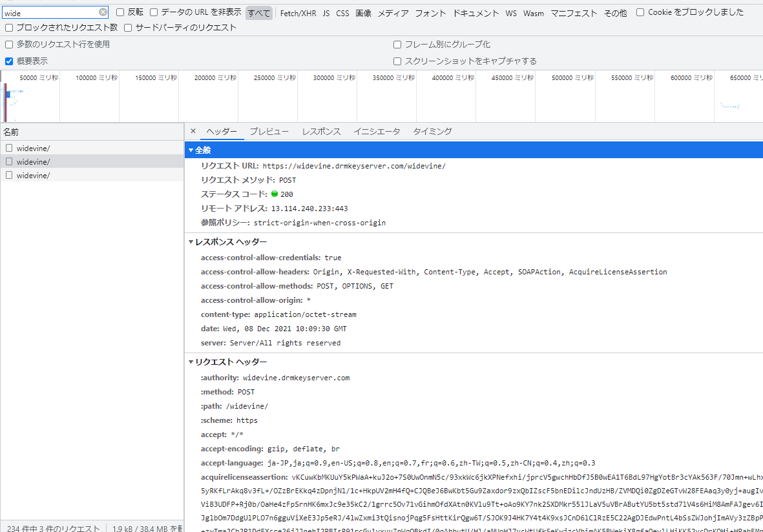This screenshot has width=763, height=532.
Task: Toggle データの URL を非表示 checkbox
Action: [x=154, y=12]
